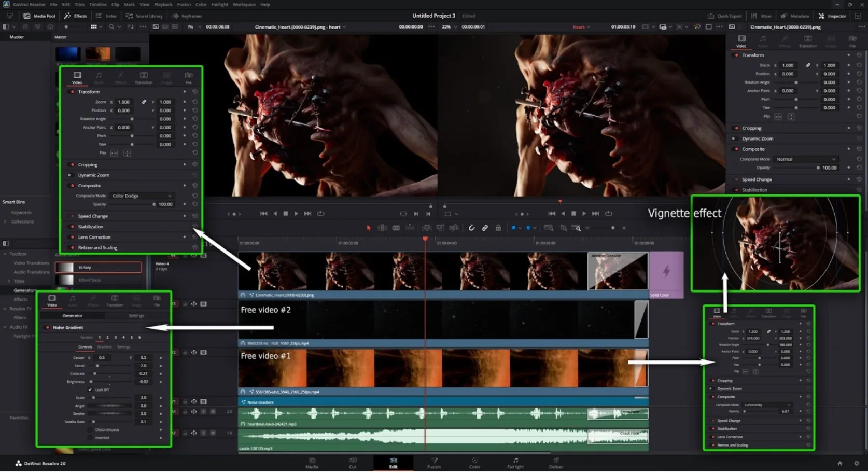Toggle the timeline snapping magnet icon
The width and height of the screenshot is (868, 473).
(x=471, y=228)
